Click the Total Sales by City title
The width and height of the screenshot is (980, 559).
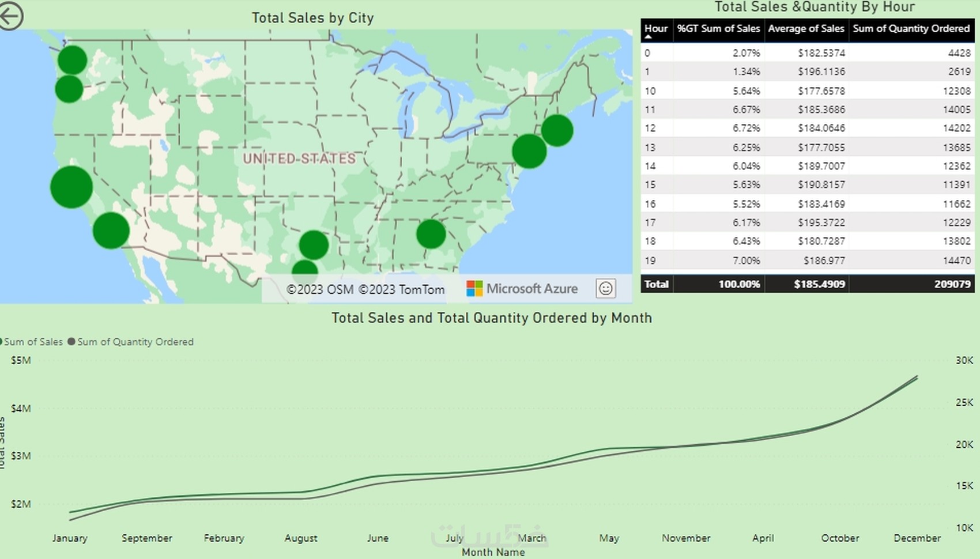pyautogui.click(x=313, y=18)
